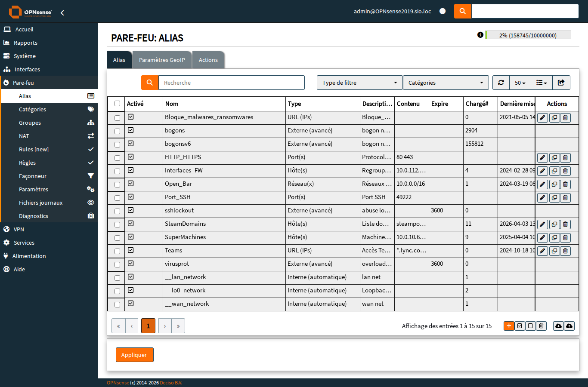Image resolution: width=588 pixels, height=387 pixels.
Task: Switch to the Actions tab
Action: pos(208,60)
